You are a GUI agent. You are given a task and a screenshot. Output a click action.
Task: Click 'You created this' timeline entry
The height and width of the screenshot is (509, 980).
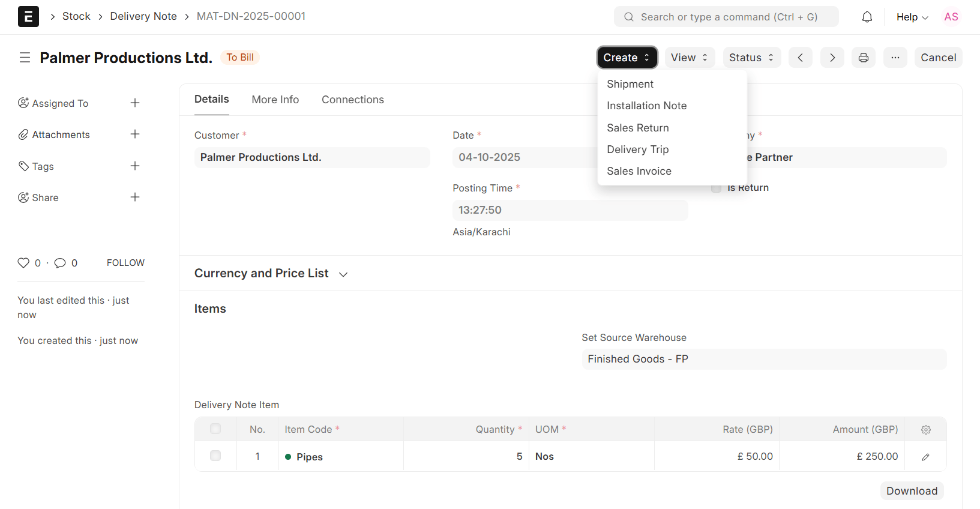click(77, 340)
